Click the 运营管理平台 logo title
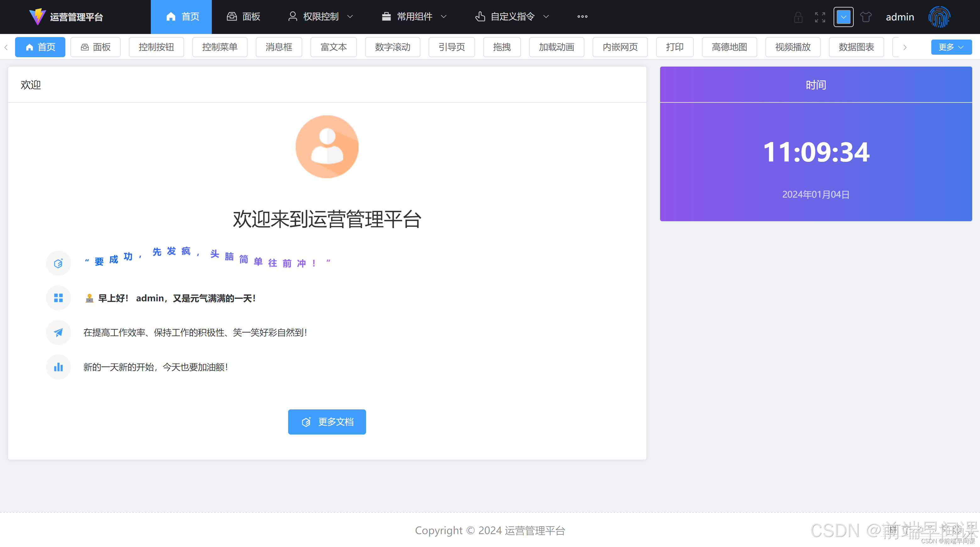The height and width of the screenshot is (547, 980). pyautogui.click(x=76, y=17)
